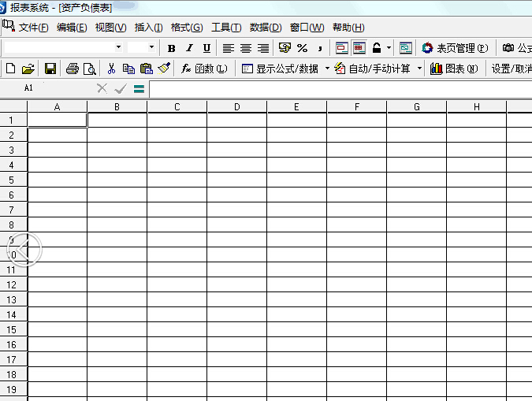Apply percent style format
532x401 pixels.
303,48
